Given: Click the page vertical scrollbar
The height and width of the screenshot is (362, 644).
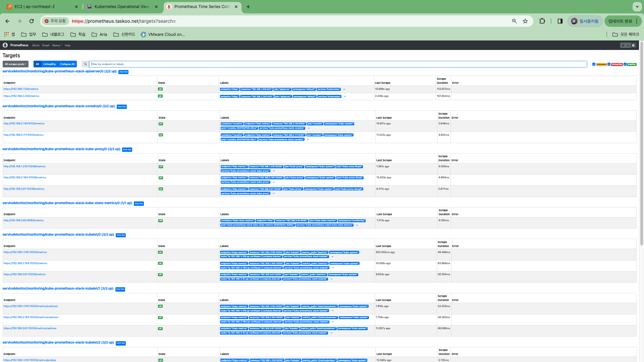Looking at the screenshot, I should [x=641, y=144].
